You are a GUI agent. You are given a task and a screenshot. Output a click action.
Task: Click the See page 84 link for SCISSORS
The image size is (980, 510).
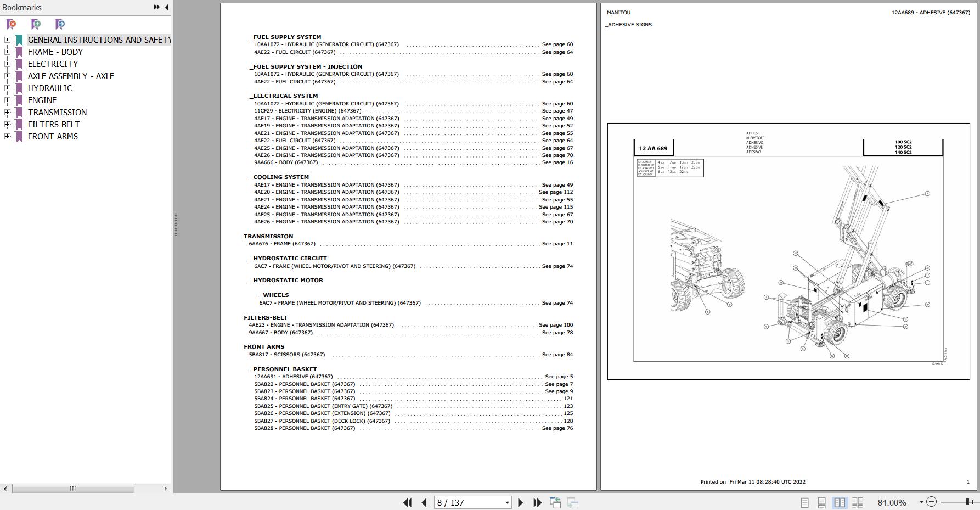tap(557, 354)
